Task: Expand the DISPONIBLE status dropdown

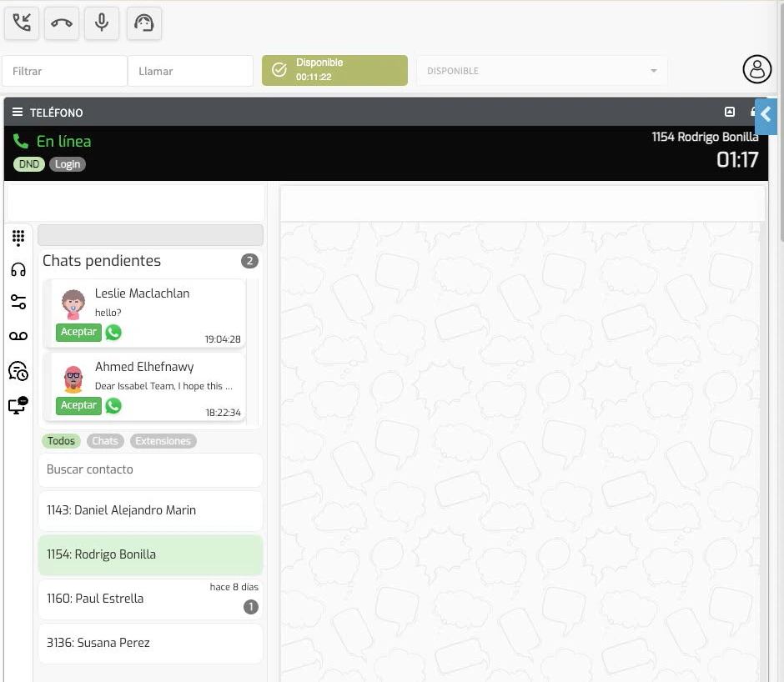Action: 542,71
